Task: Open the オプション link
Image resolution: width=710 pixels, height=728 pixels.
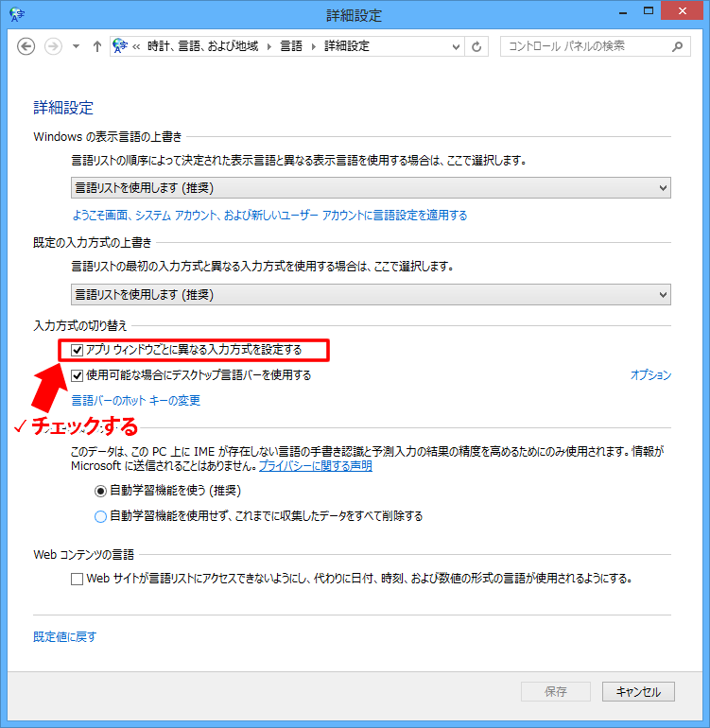Action: pos(650,375)
